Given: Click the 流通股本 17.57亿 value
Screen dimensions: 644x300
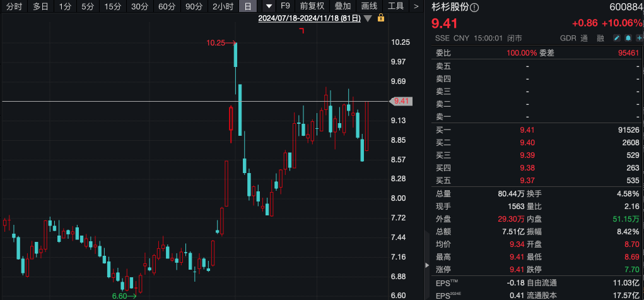Looking at the screenshot, I should [x=626, y=296].
